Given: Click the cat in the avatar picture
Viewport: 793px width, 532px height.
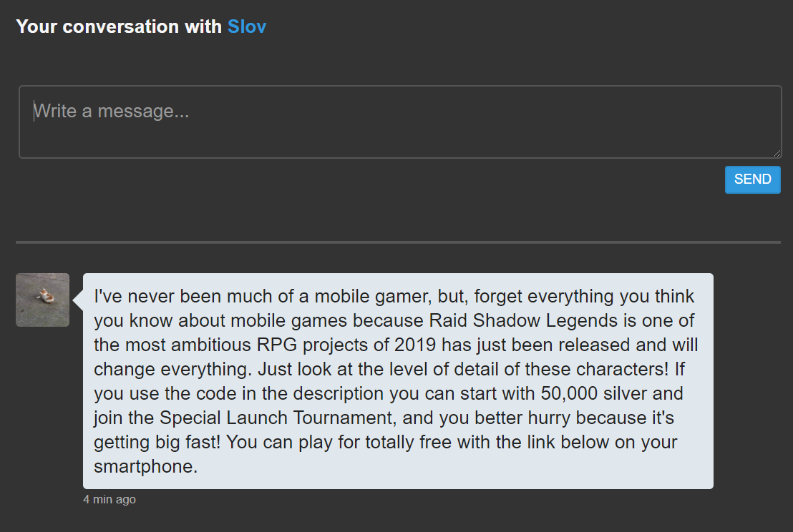Looking at the screenshot, I should [46, 295].
